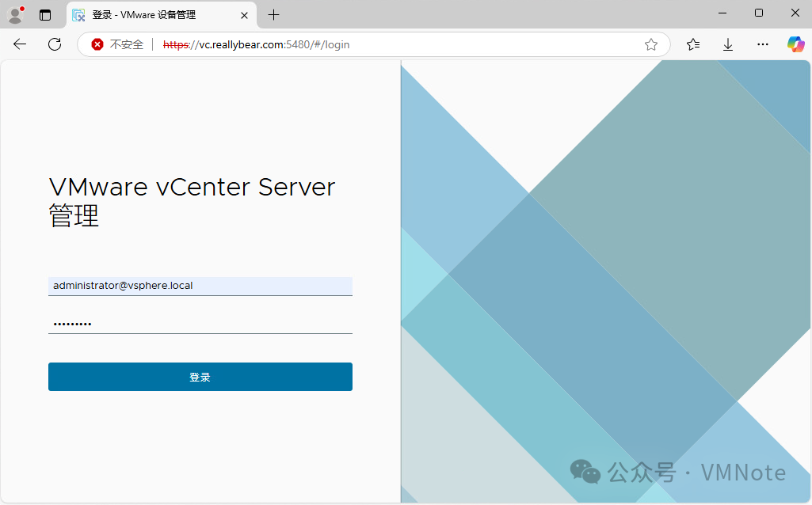Go back using the back arrow
Image resolution: width=812 pixels, height=505 pixels.
click(20, 44)
